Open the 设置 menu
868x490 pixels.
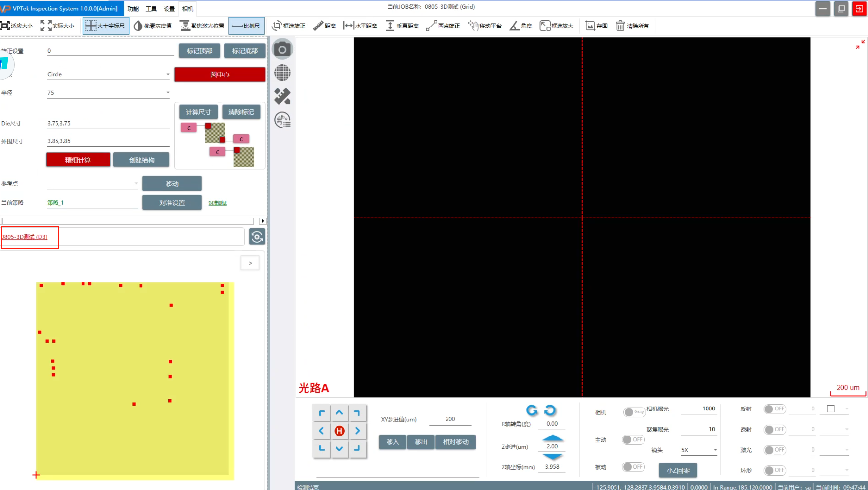click(169, 9)
